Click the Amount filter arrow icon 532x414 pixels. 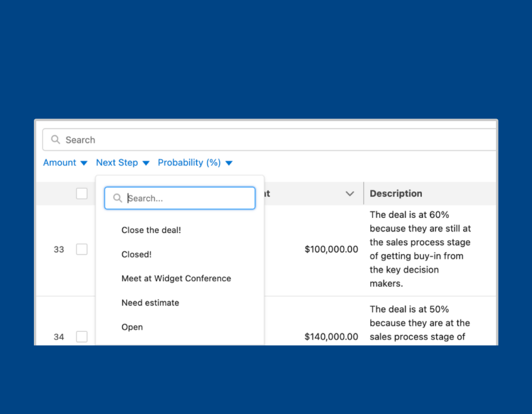84,163
